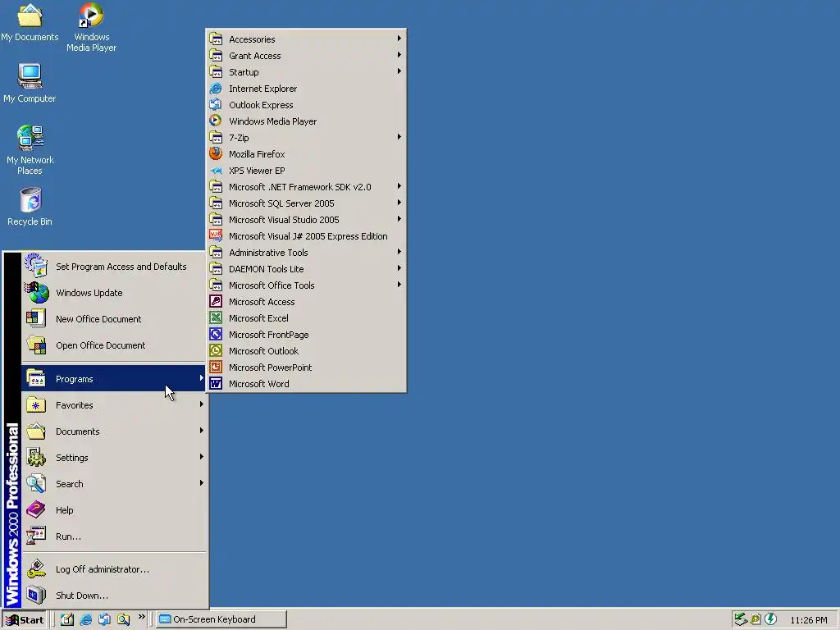Click the 11:26 PM clock in tray

coord(808,620)
